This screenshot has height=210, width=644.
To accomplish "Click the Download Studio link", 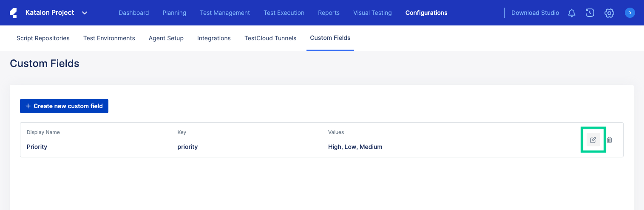I will point(535,13).
